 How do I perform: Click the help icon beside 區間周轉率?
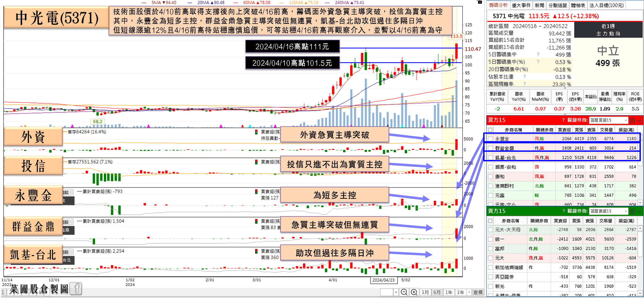[525, 84]
